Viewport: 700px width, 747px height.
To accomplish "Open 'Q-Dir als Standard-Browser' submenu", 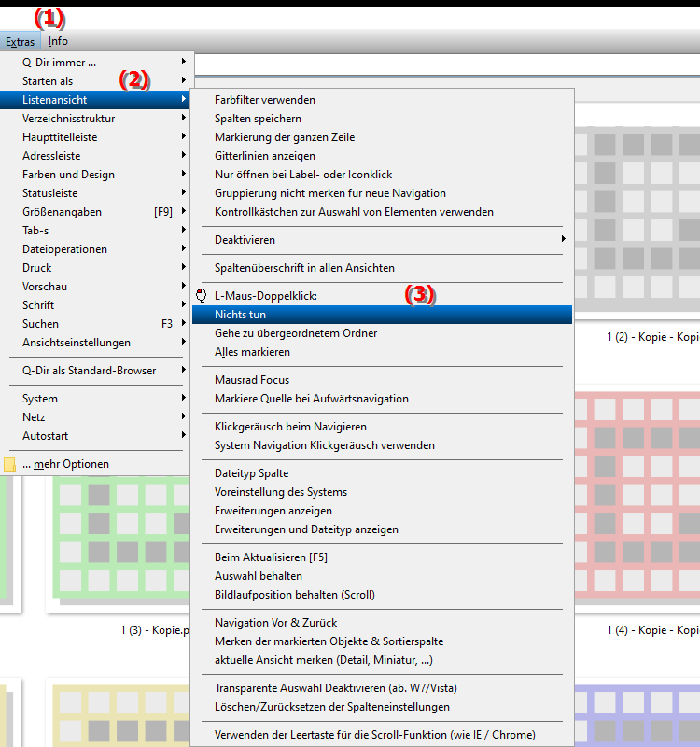I will point(95,371).
